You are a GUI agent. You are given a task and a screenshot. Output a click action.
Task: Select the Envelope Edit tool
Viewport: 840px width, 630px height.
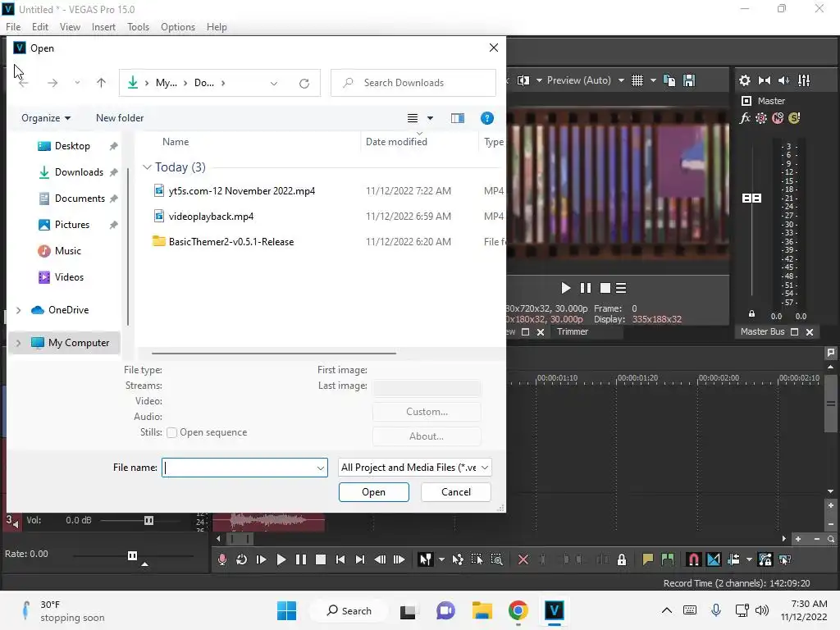(x=458, y=559)
